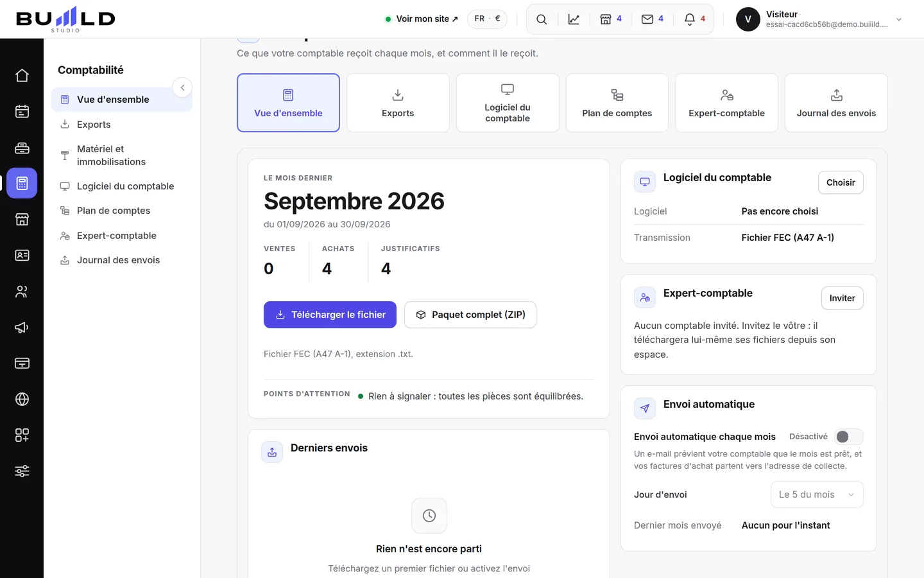Viewport: 924px width, 578px height.
Task: Switch to Expert-comptable tab card
Action: pos(726,103)
